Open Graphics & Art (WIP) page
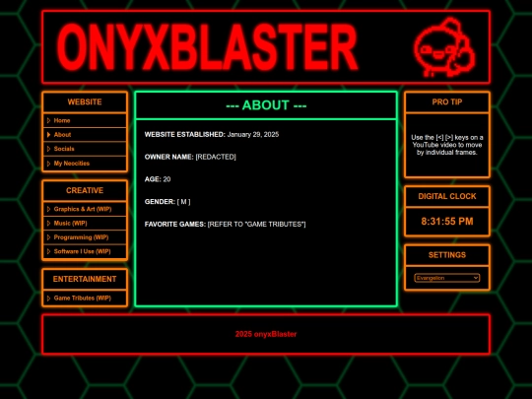 pos(83,209)
